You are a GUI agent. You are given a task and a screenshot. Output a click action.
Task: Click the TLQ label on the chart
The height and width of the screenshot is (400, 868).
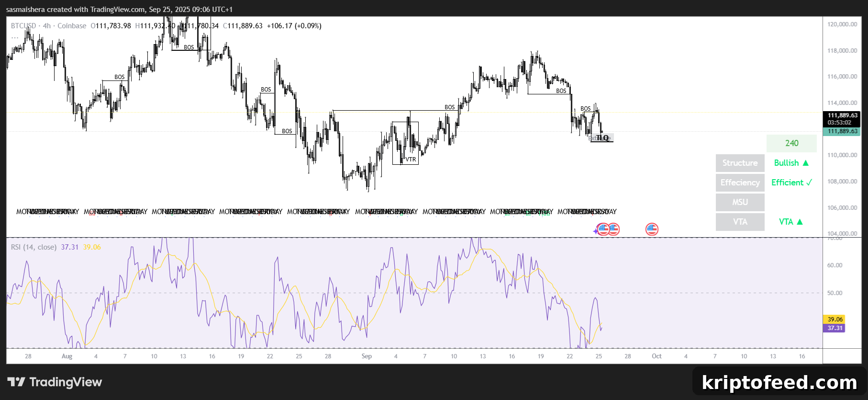tap(602, 138)
